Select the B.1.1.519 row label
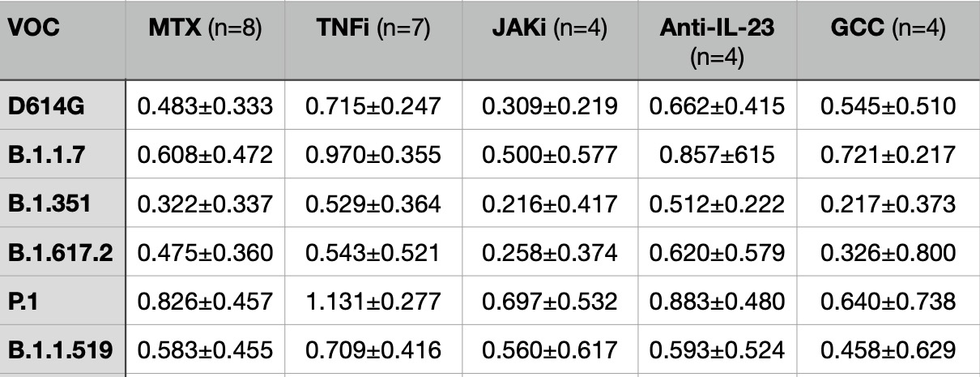 [x=60, y=351]
